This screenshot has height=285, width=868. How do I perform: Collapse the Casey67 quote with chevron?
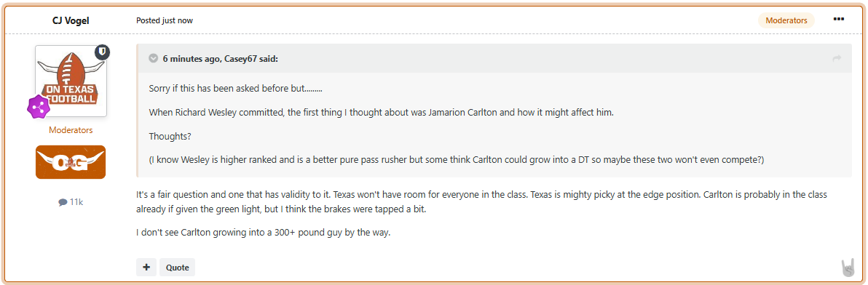pos(154,59)
